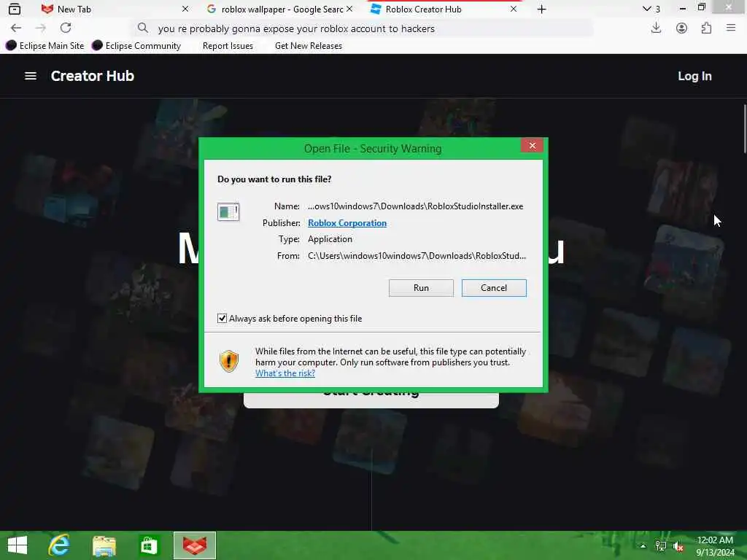Cancel the security warning dialog

(494, 287)
